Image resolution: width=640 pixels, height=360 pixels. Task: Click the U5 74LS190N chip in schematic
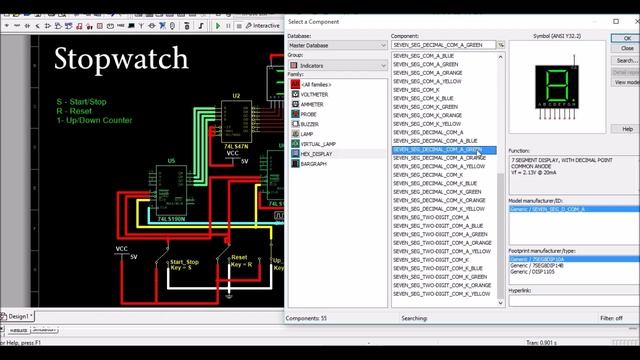[171, 190]
